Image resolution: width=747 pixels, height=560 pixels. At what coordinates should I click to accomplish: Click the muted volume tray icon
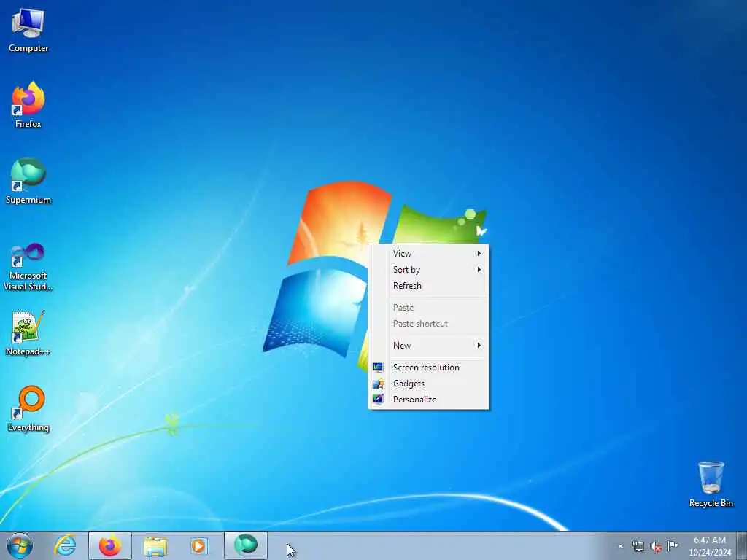656,546
